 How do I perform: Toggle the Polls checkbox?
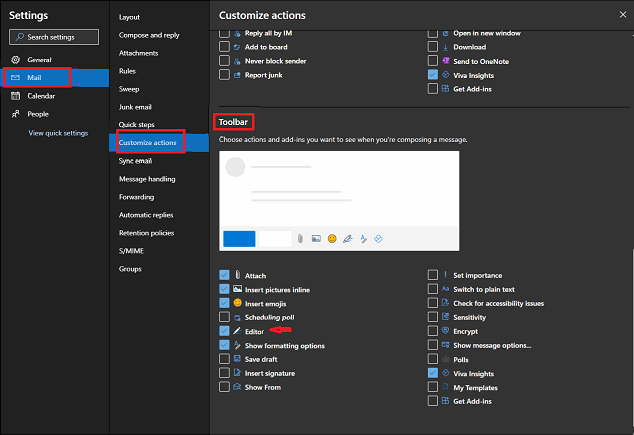point(433,359)
